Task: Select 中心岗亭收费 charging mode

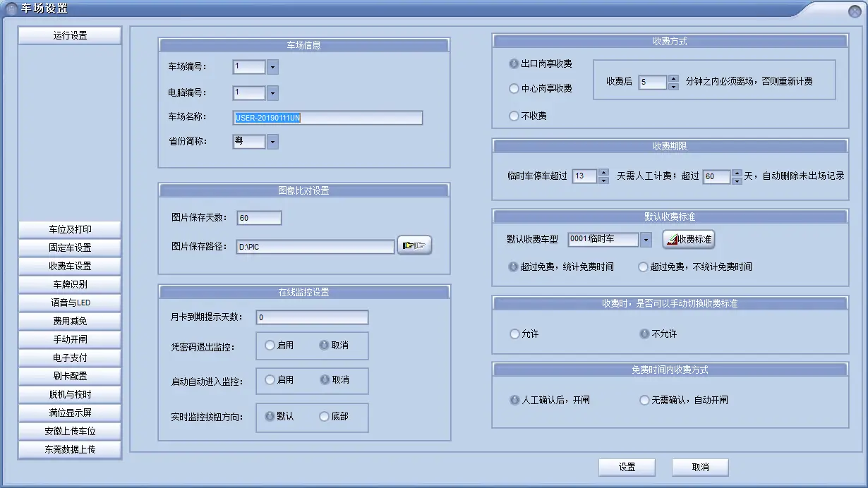Action: (513, 89)
